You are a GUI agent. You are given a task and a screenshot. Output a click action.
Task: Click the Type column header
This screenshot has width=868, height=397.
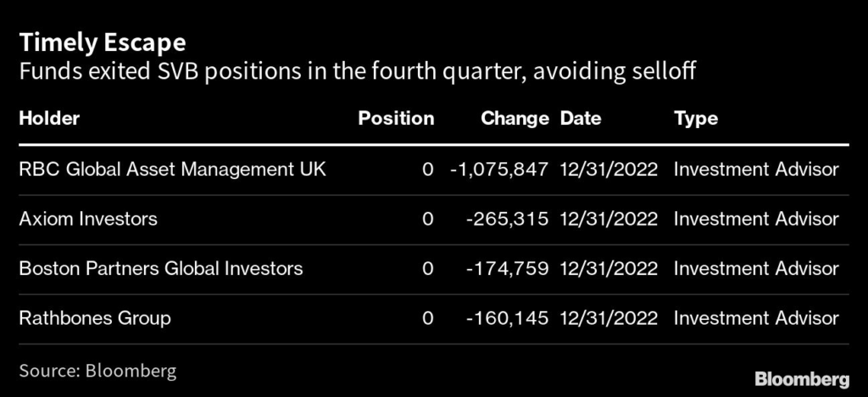(x=695, y=119)
